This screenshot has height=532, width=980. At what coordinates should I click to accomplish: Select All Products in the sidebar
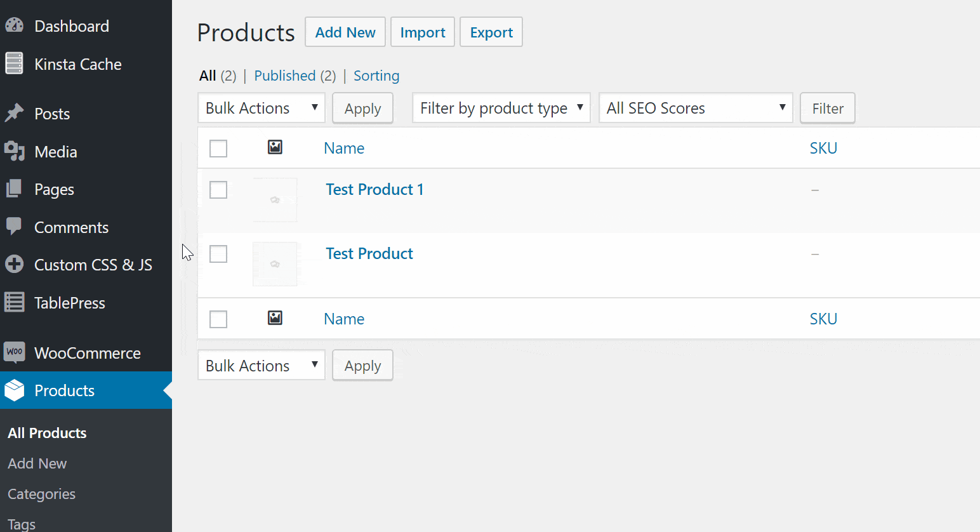46,433
